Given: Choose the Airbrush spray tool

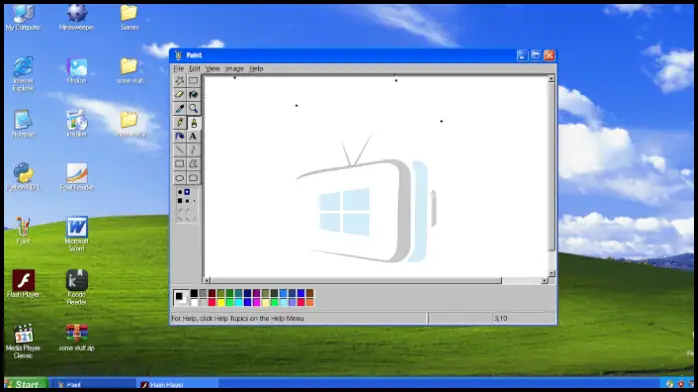Looking at the screenshot, I should (x=179, y=136).
